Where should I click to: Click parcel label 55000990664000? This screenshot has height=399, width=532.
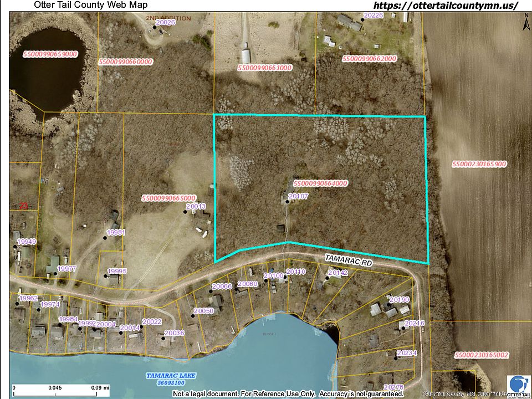pos(320,183)
